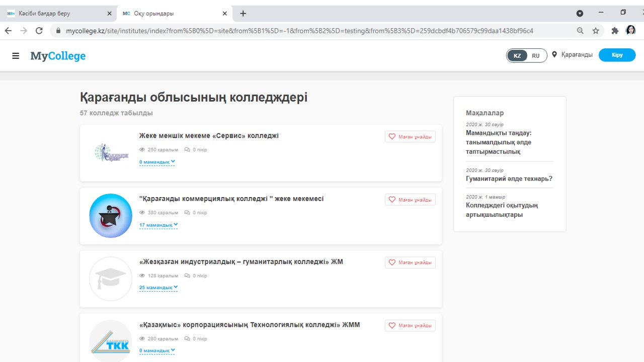
Task: Like «Қазақмыс» Технологиялық колледжі with Маған ұнайды
Action: click(410, 326)
